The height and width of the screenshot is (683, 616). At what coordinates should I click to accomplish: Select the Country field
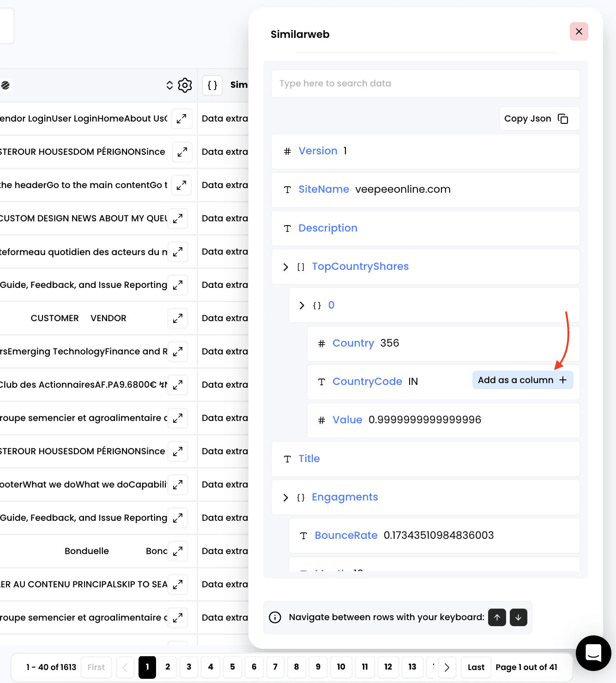tap(443, 343)
